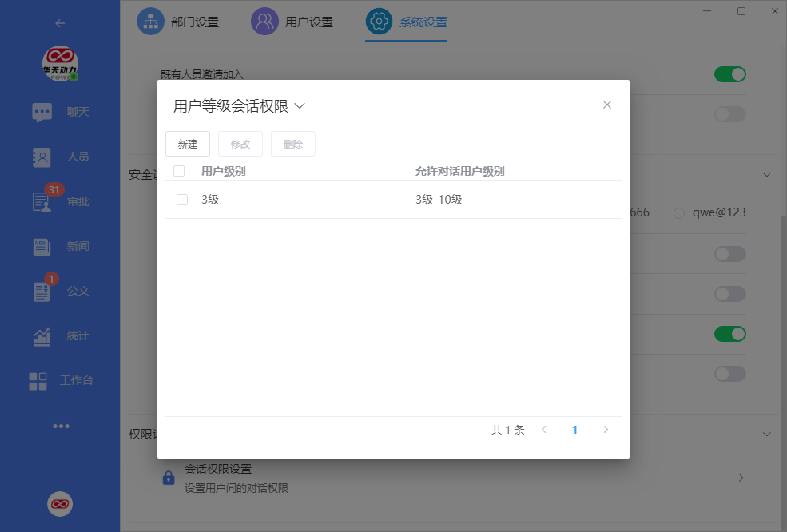Viewport: 787px width, 532px height.
Task: Open 审批 with the 31 badge
Action: 60,201
